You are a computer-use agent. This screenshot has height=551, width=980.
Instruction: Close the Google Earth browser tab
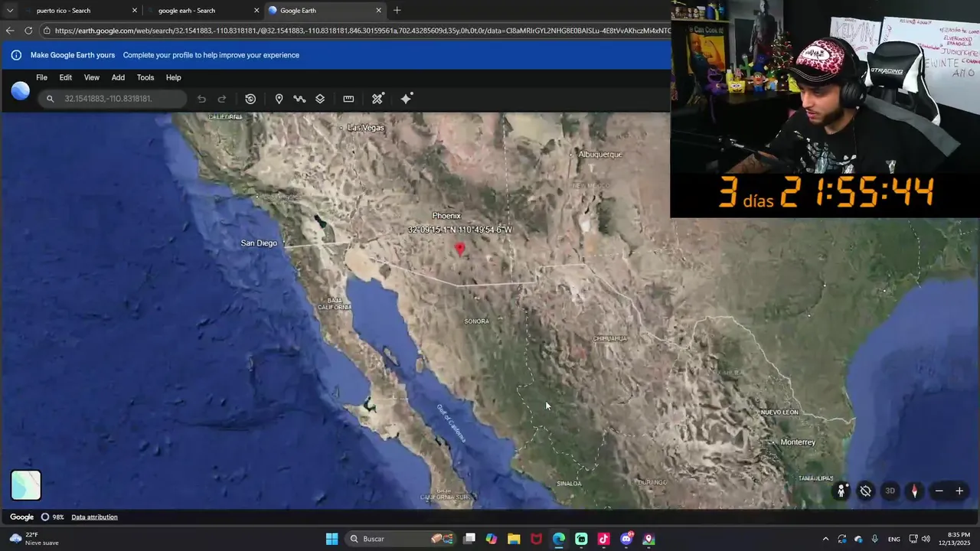378,11
